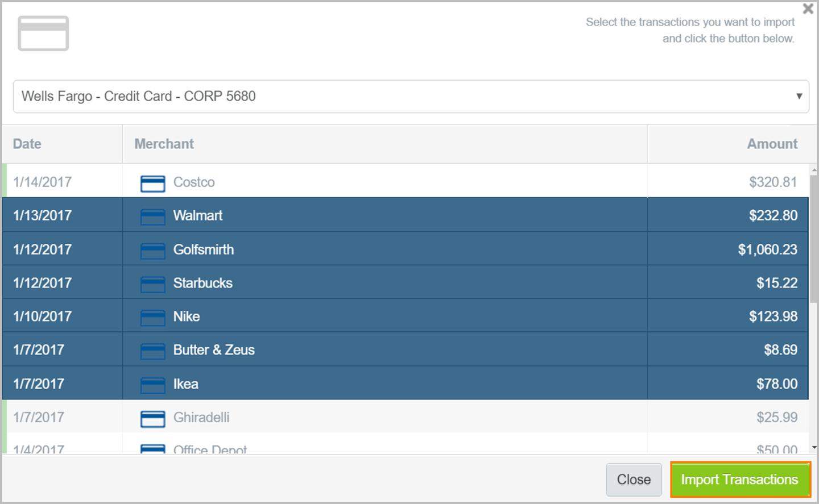Click the card icon beside Butter & Zeus
Viewport: 819px width, 504px height.
[152, 351]
